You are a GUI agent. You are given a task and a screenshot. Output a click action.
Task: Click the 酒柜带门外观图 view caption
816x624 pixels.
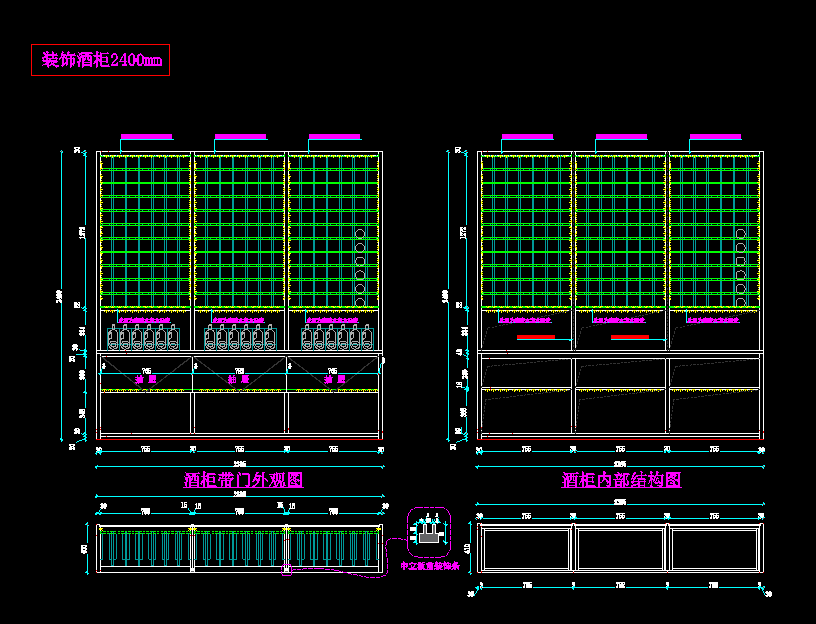244,480
